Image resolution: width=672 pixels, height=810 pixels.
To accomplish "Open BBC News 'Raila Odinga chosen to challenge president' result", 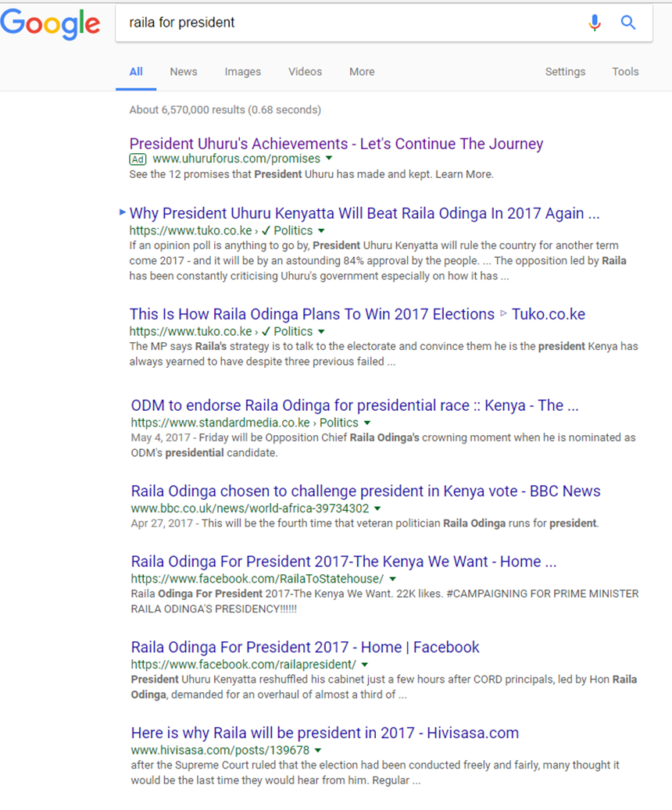I will coord(366,491).
